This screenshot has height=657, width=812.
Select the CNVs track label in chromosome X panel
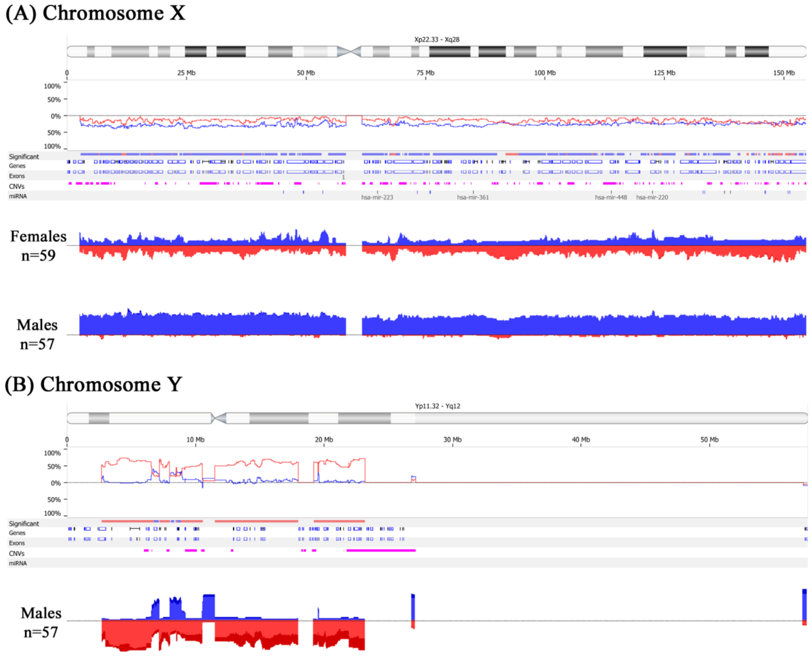[x=17, y=186]
